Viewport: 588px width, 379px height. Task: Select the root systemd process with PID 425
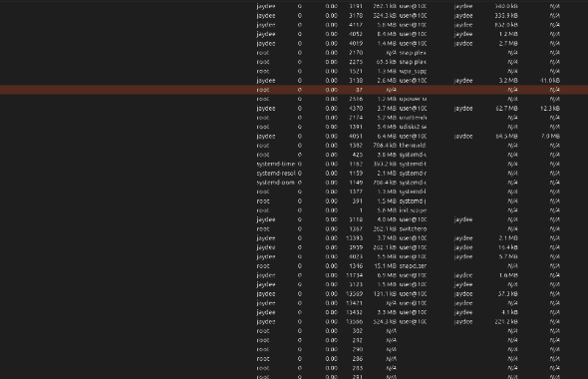coord(294,155)
